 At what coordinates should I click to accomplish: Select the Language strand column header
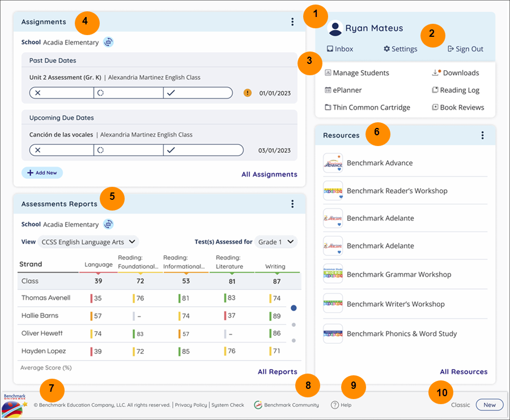tap(99, 264)
